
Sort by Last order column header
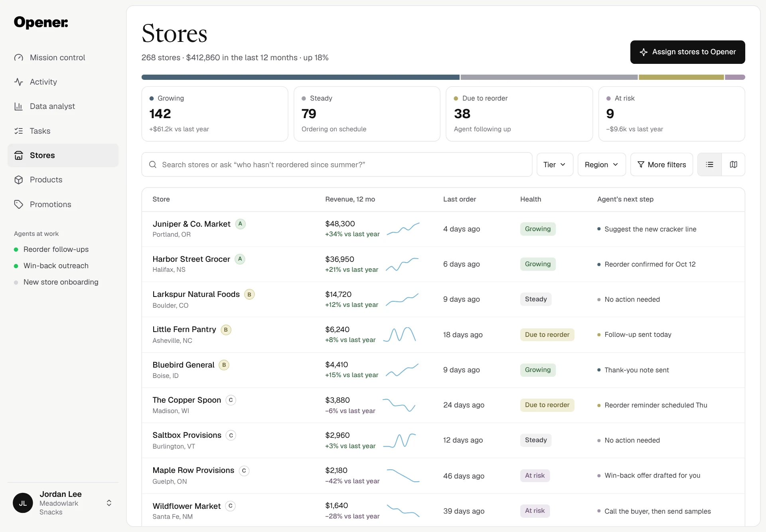tap(460, 199)
